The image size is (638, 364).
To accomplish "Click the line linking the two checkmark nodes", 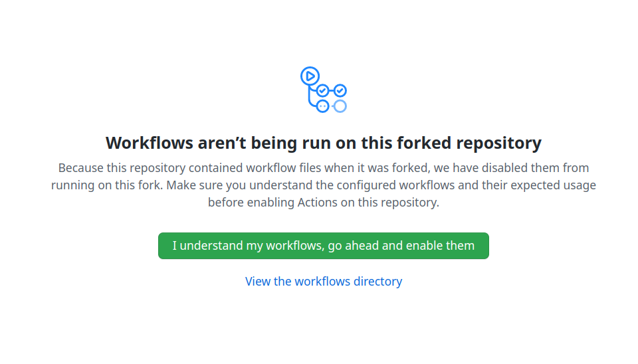I will click(331, 90).
